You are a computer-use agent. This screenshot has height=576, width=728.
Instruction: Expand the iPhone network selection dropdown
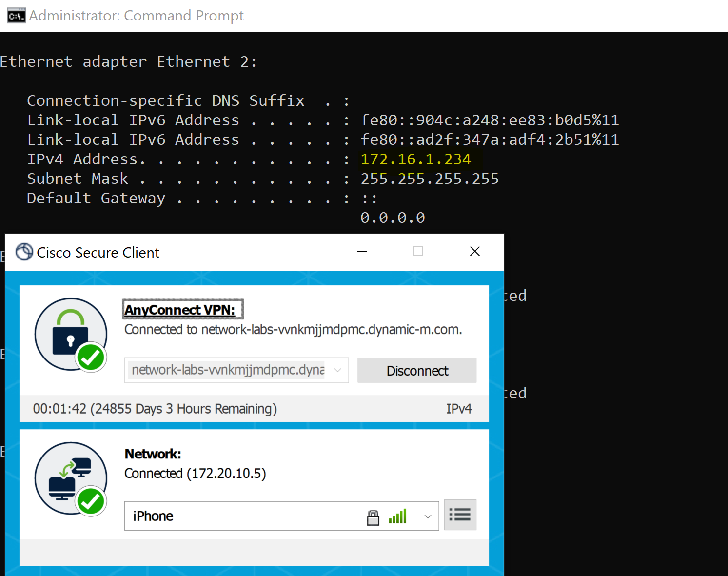pos(428,516)
